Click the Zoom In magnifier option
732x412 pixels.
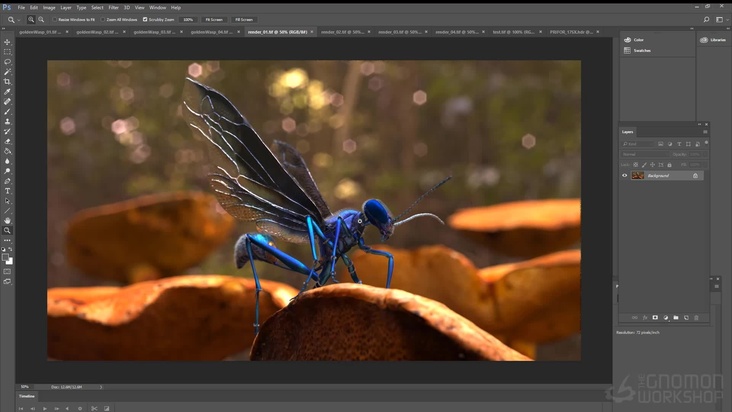coord(31,20)
